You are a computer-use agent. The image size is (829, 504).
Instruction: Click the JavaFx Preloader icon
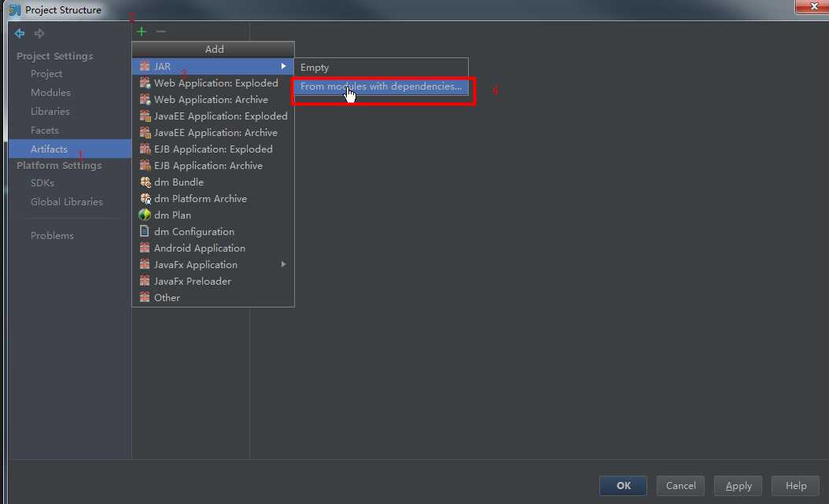(x=145, y=281)
